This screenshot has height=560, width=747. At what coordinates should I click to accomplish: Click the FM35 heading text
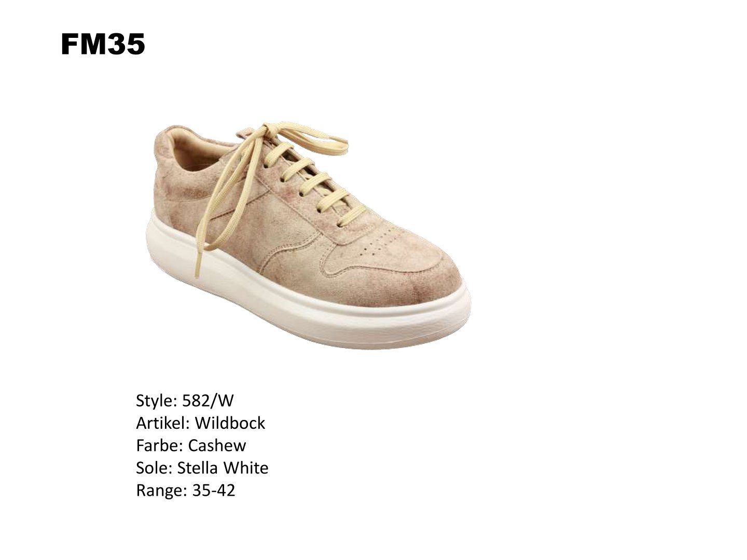[x=103, y=44]
